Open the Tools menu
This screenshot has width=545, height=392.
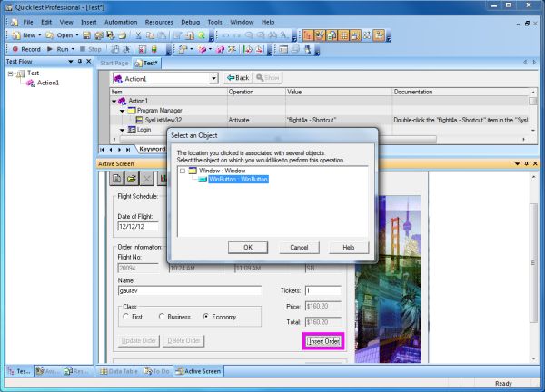pos(214,22)
